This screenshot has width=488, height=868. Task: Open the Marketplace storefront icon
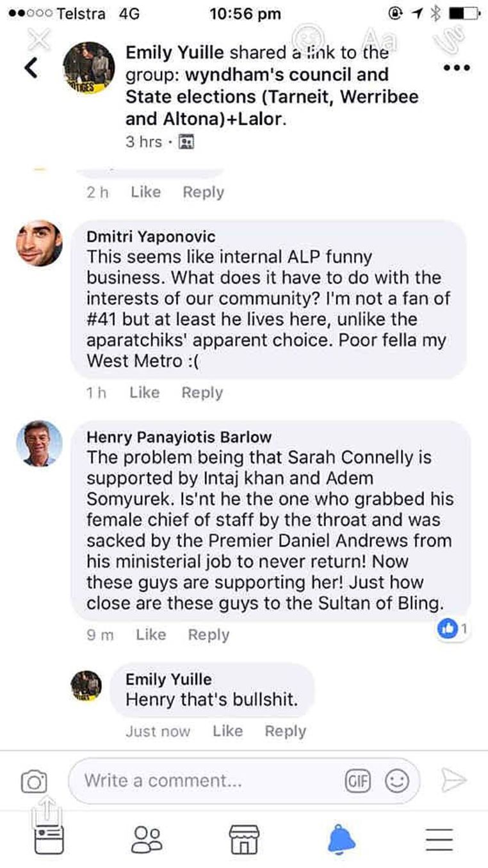[244, 839]
